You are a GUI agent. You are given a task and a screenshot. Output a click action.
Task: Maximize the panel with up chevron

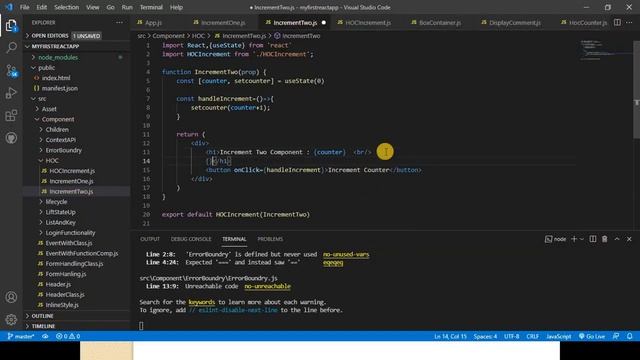pos(617,239)
